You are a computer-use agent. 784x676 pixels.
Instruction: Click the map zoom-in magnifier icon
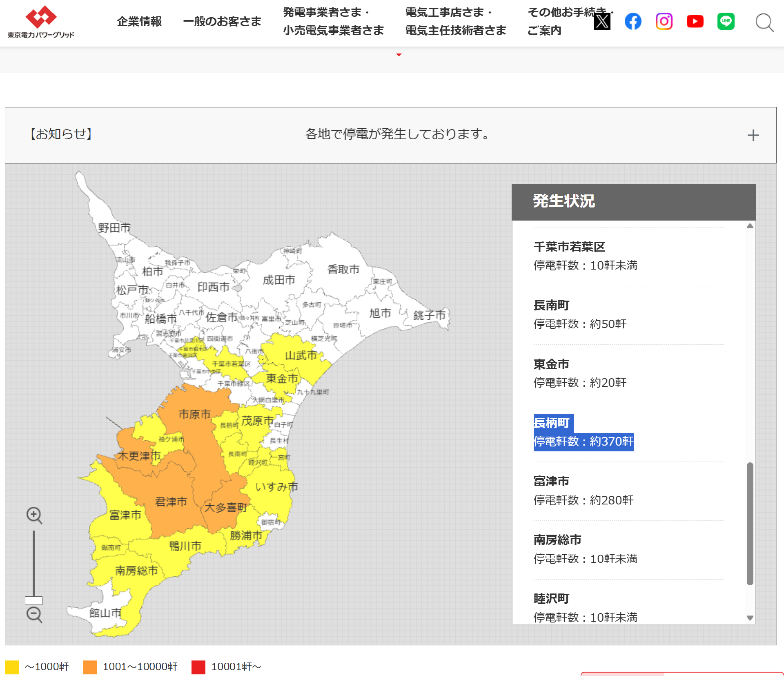pos(34,515)
